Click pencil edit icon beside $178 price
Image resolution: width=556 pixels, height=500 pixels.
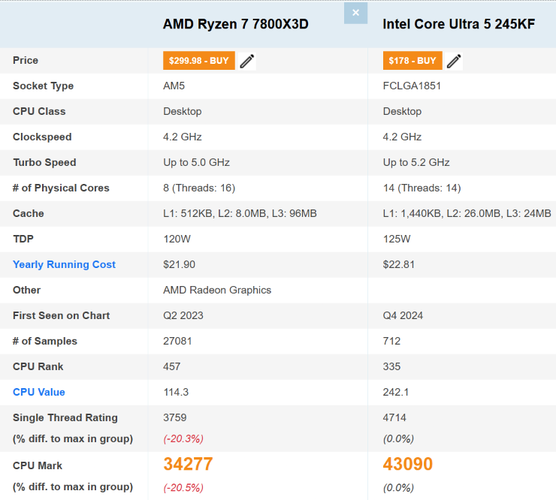pyautogui.click(x=454, y=61)
